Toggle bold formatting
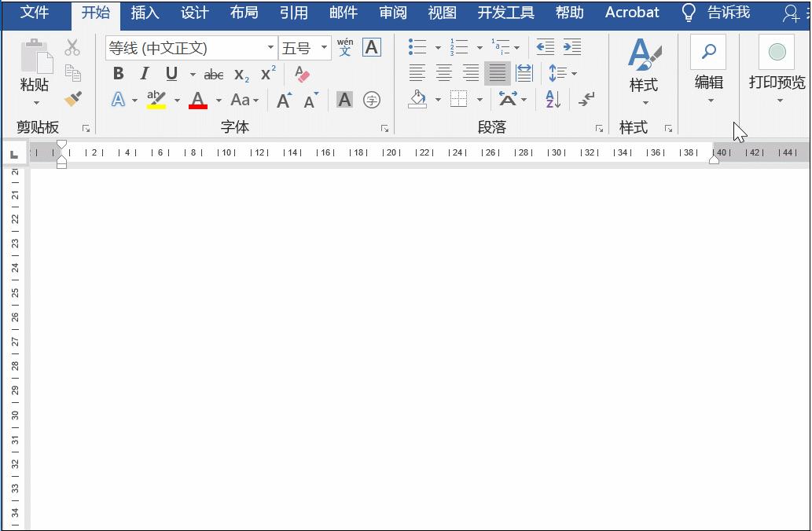This screenshot has height=531, width=812. click(118, 74)
